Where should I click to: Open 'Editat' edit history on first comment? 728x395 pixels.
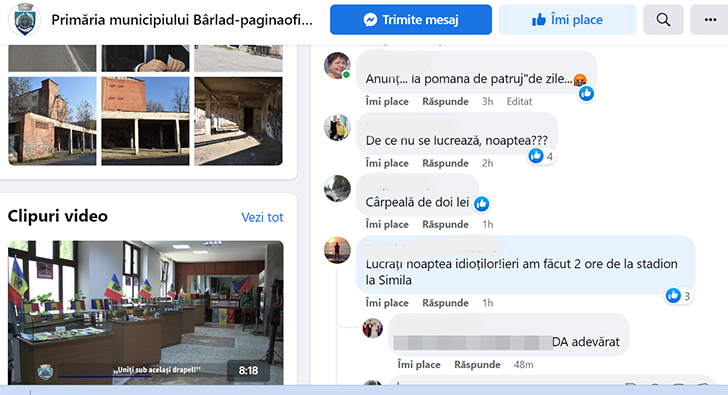(x=519, y=102)
